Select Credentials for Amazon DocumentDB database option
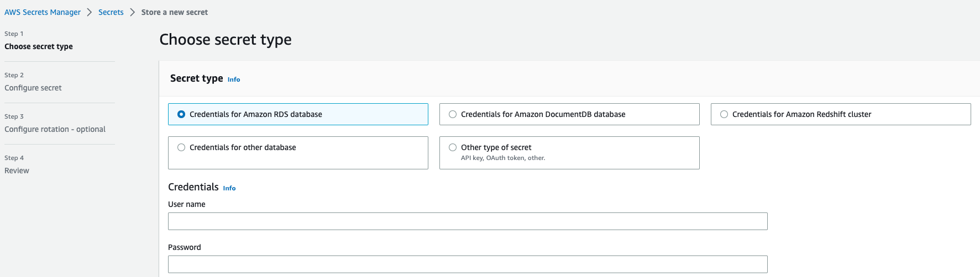The height and width of the screenshot is (277, 980). (x=569, y=114)
